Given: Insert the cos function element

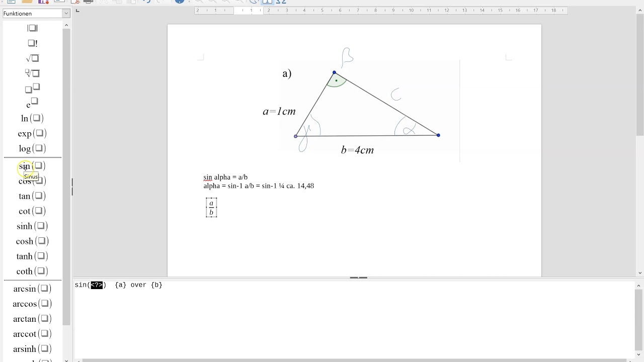Looking at the screenshot, I should pyautogui.click(x=32, y=181).
